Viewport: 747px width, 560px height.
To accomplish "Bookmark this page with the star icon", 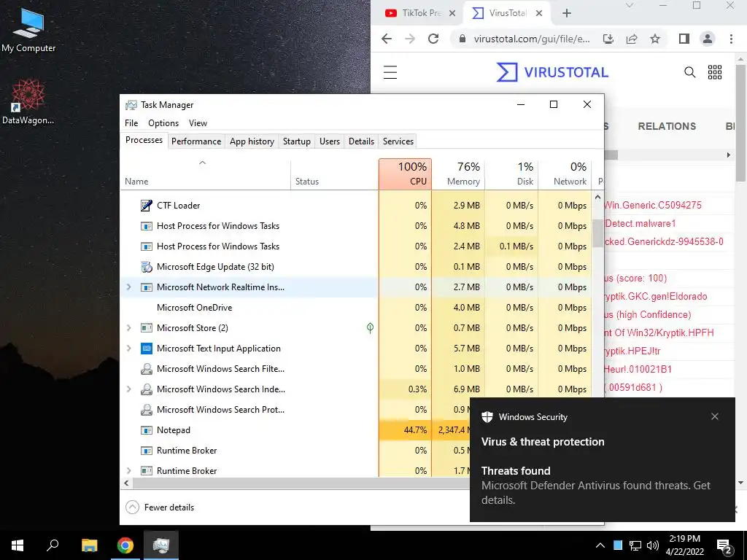I will pyautogui.click(x=655, y=39).
